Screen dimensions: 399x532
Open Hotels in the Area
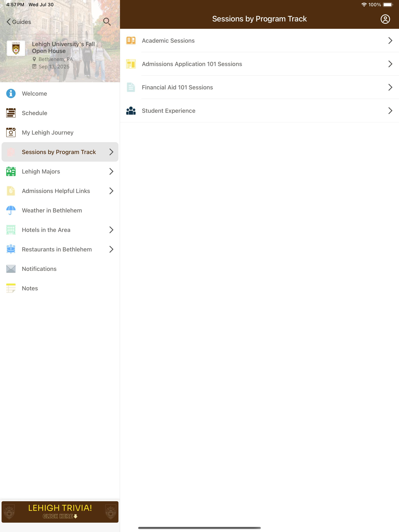coord(60,230)
